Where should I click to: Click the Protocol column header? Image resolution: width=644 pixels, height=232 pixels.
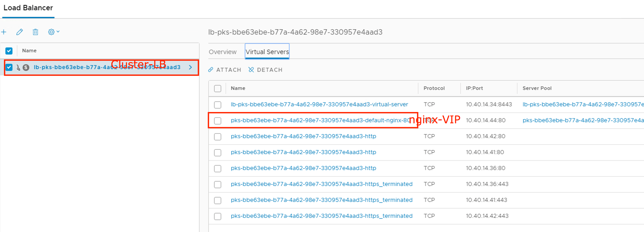pos(434,88)
